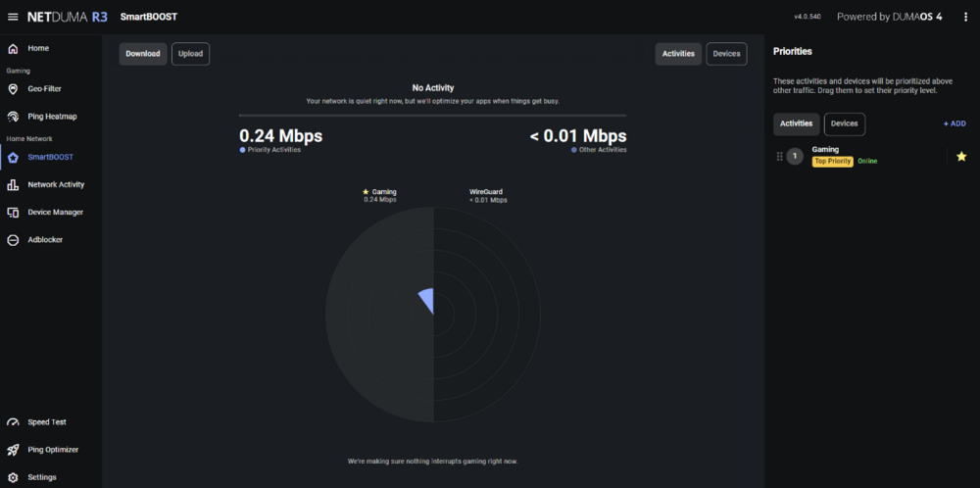The height and width of the screenshot is (488, 980).
Task: Select the Activities tab in Priorities panel
Action: pyautogui.click(x=796, y=123)
